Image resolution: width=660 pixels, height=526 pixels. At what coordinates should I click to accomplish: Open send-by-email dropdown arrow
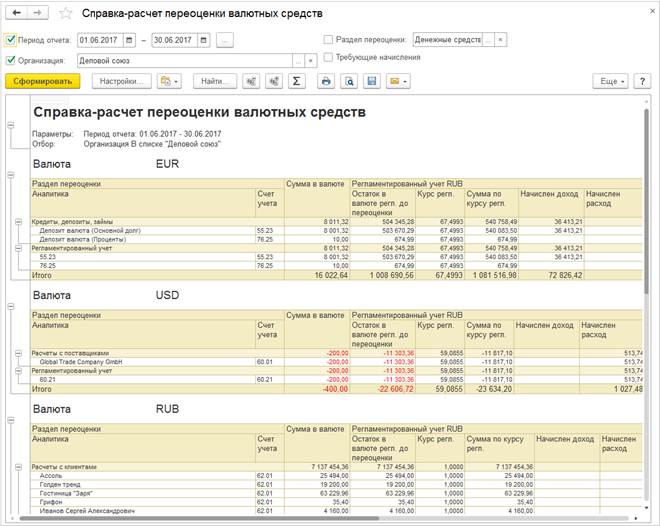coord(405,81)
